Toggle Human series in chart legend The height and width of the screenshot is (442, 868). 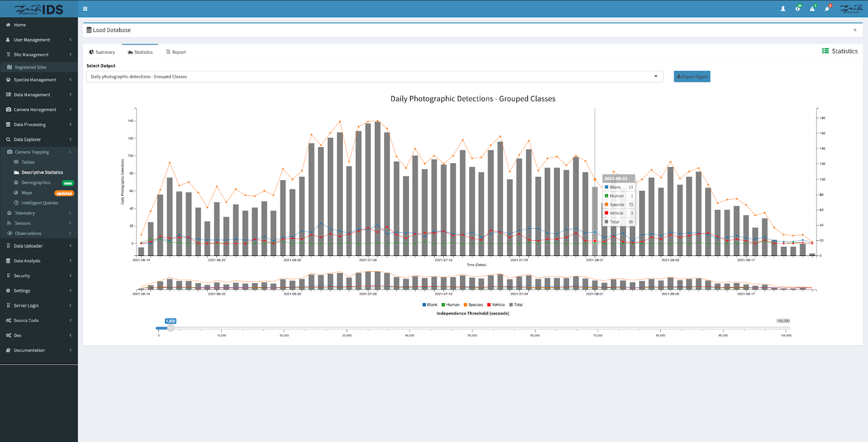(x=450, y=305)
